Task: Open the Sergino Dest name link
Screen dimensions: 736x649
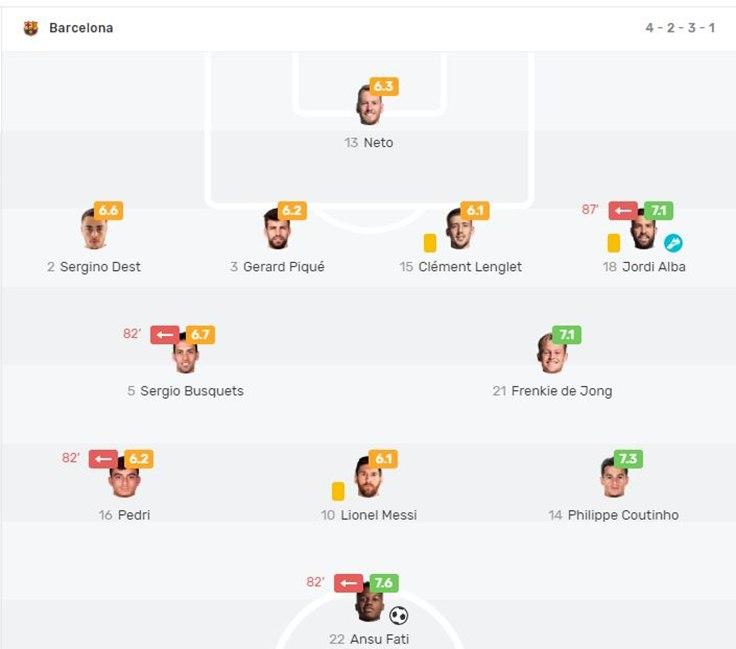Action: click(x=100, y=267)
